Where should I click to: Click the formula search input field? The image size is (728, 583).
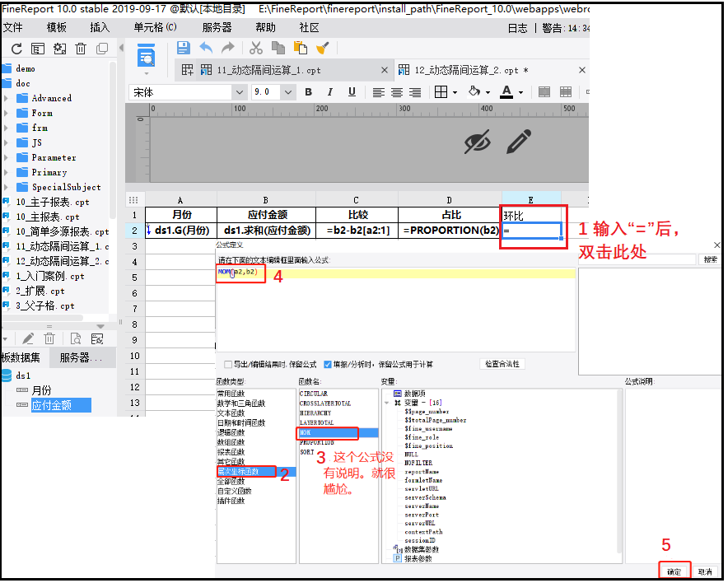pos(637,259)
